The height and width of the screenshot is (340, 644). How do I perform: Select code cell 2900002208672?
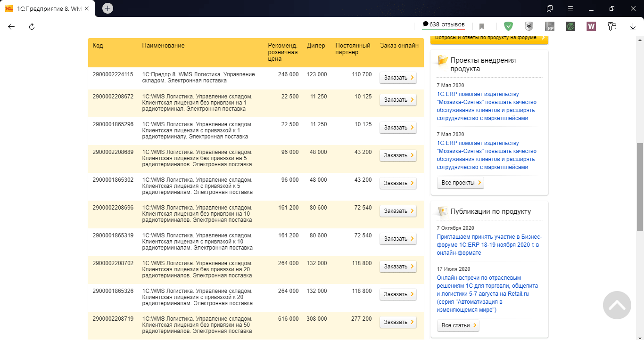click(113, 97)
